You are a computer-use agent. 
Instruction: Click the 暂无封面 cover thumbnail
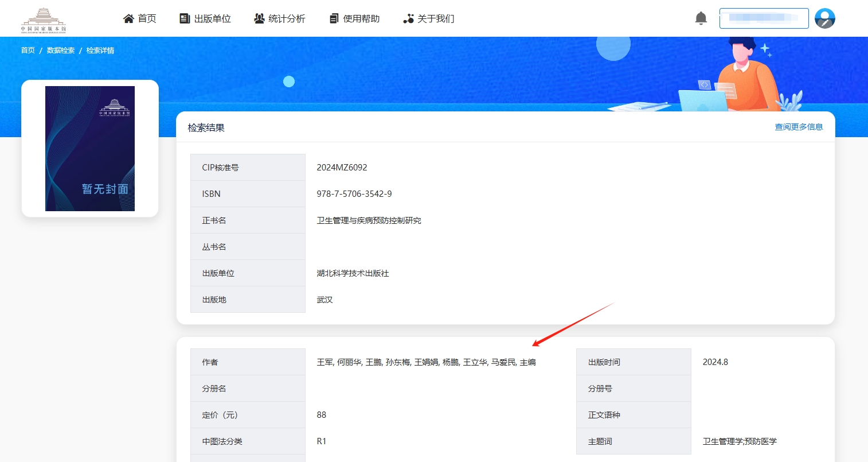pos(90,149)
